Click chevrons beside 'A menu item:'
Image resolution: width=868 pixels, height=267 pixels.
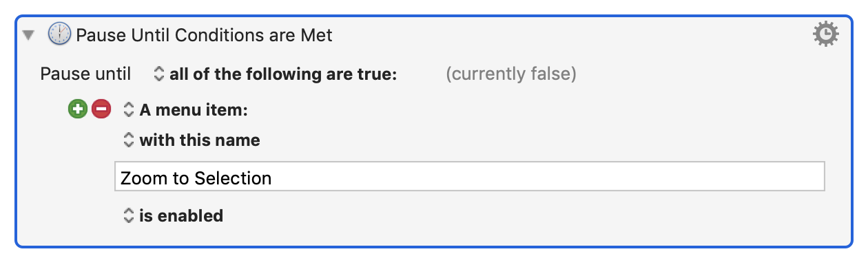(x=128, y=109)
